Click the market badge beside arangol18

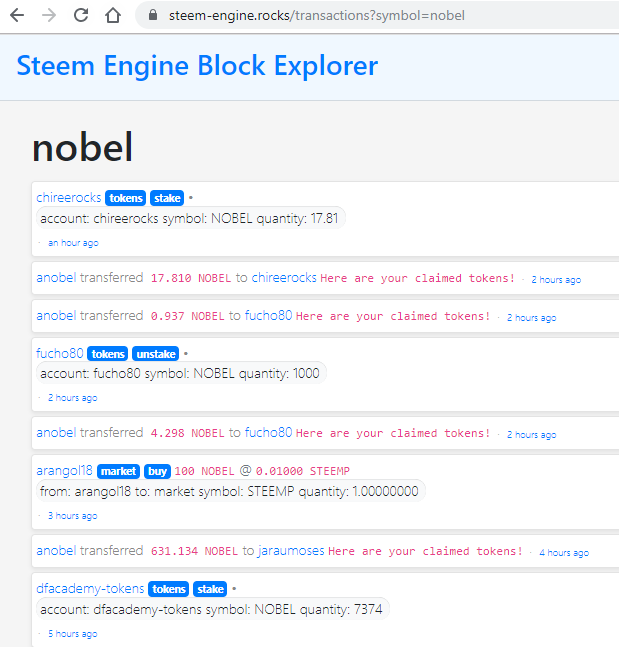(118, 471)
